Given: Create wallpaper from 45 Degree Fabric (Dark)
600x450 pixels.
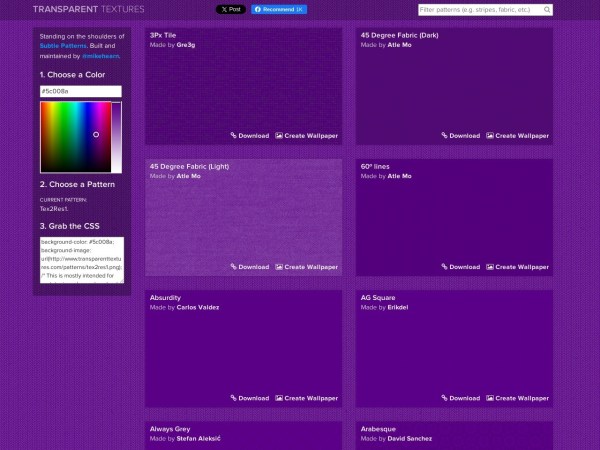Looking at the screenshot, I should coord(517,135).
